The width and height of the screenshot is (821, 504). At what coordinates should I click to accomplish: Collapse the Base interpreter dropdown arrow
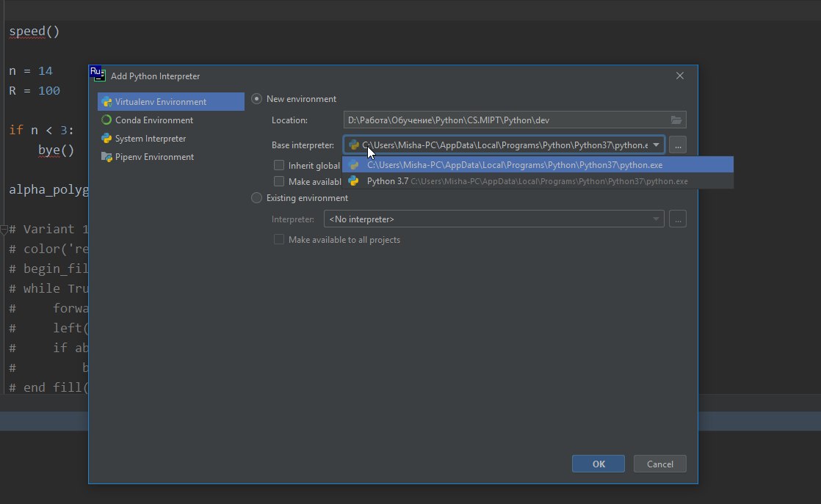pyautogui.click(x=656, y=145)
